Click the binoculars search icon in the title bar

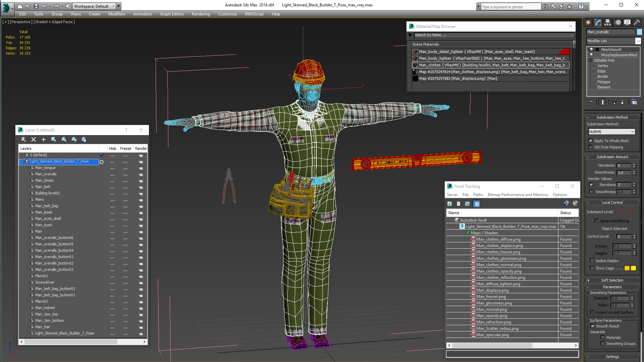click(545, 6)
